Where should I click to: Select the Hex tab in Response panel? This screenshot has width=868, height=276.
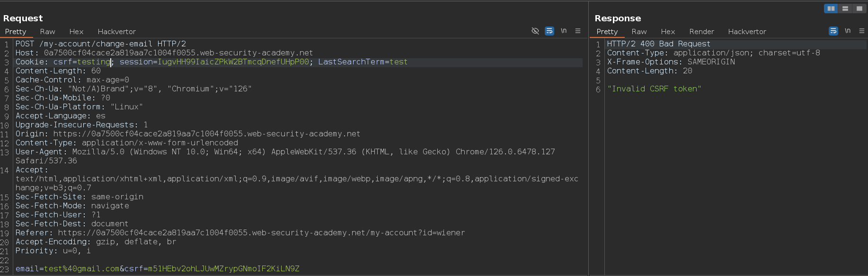click(668, 32)
